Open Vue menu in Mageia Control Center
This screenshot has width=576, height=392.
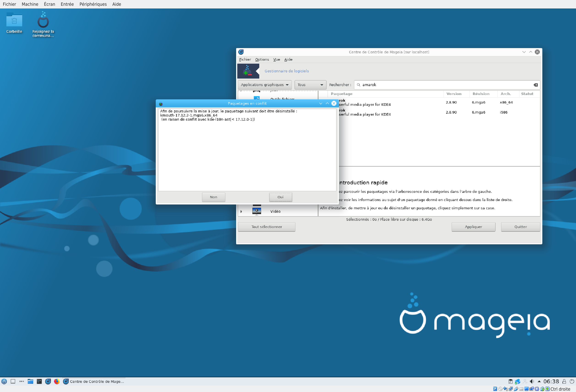277,60
